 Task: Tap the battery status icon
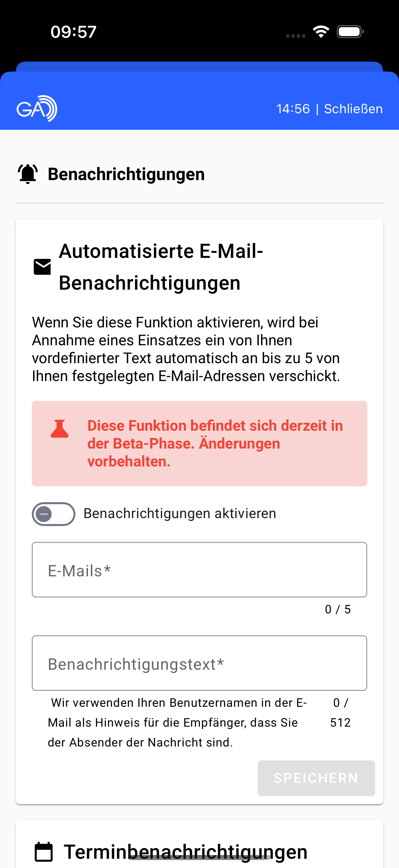click(x=350, y=32)
